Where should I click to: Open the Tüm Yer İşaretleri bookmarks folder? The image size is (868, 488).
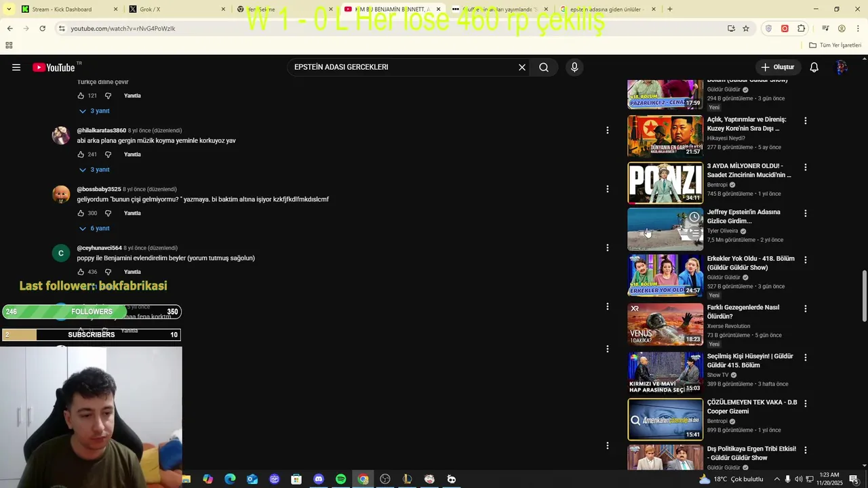(835, 45)
